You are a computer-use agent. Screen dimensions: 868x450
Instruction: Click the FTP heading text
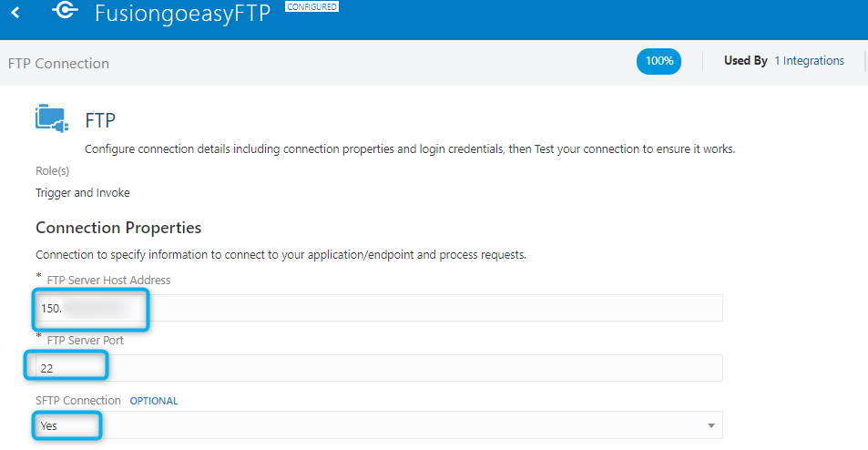(x=100, y=120)
